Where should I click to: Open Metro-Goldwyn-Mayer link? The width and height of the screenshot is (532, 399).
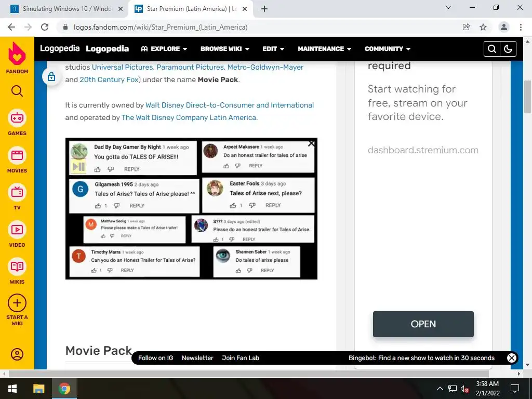265,67
